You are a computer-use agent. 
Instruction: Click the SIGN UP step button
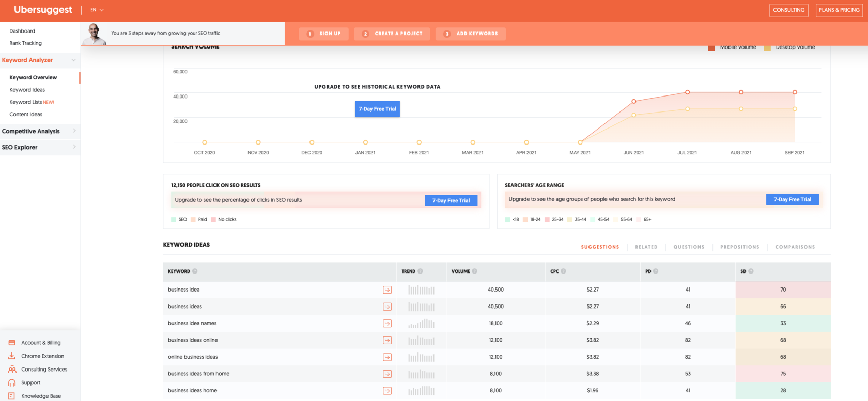pos(323,34)
